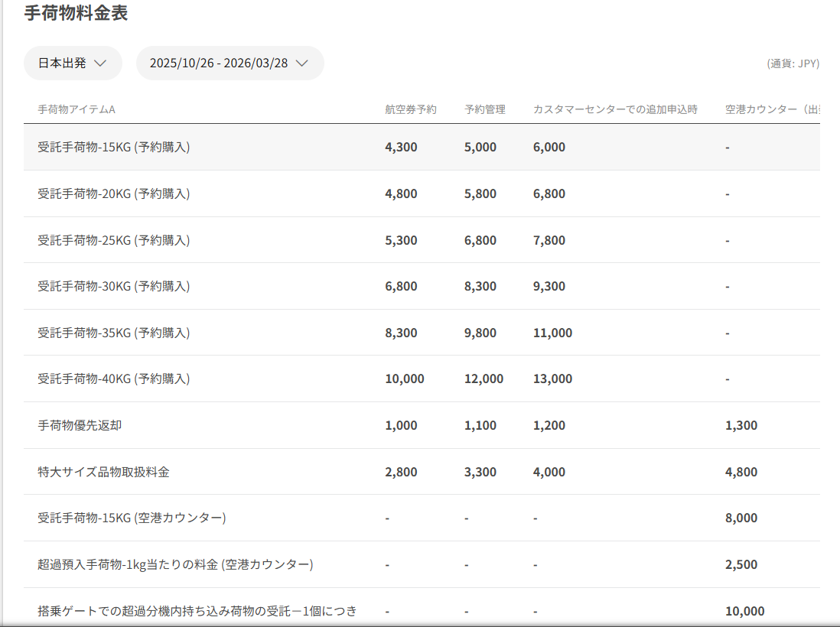Image resolution: width=840 pixels, height=627 pixels.
Task: Click the 受託手荷物-15KG (空港カウンター) row label
Action: (132, 518)
